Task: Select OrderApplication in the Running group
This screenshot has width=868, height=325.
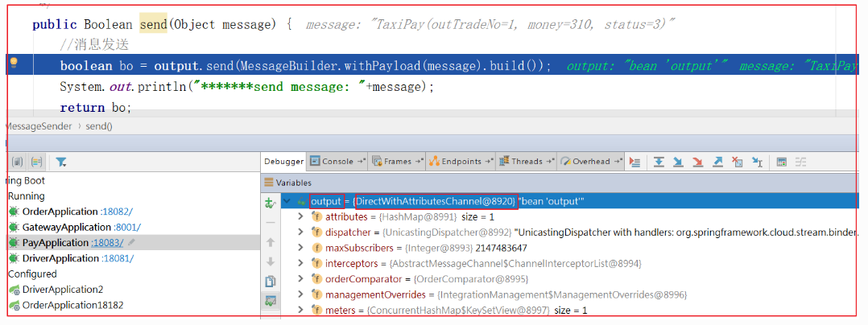Action: [x=60, y=212]
